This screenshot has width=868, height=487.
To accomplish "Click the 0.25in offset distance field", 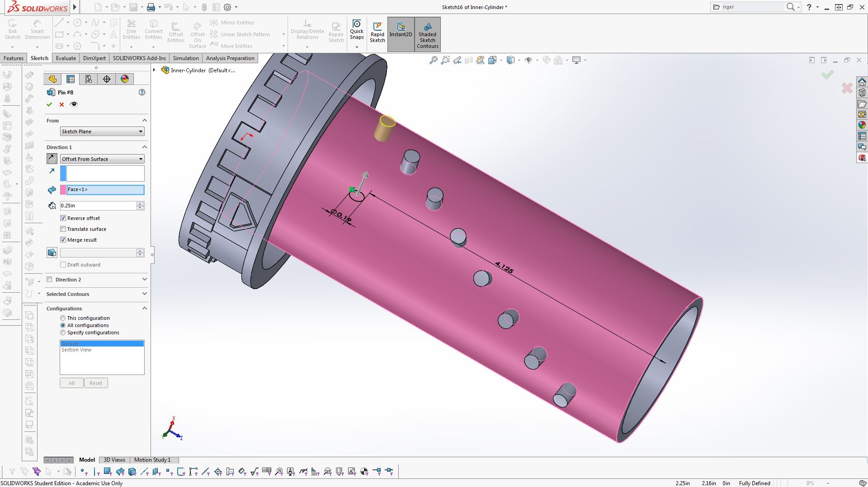I will [x=98, y=206].
